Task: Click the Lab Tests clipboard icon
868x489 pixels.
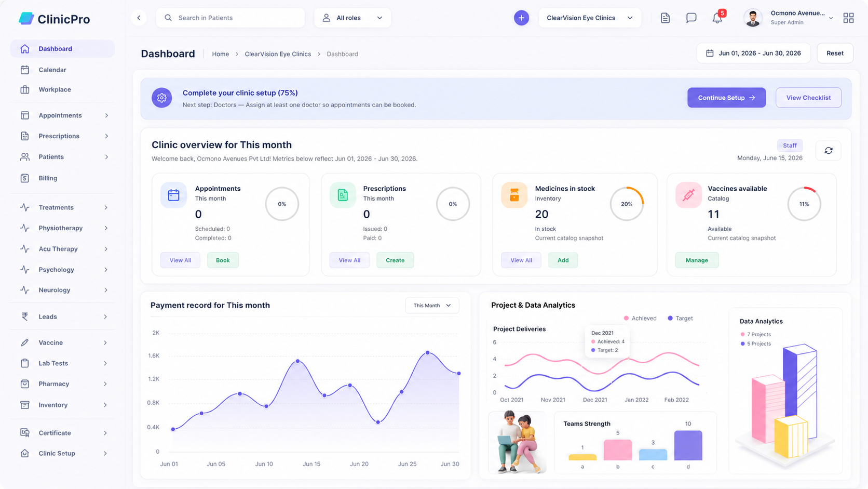Action: (x=24, y=363)
